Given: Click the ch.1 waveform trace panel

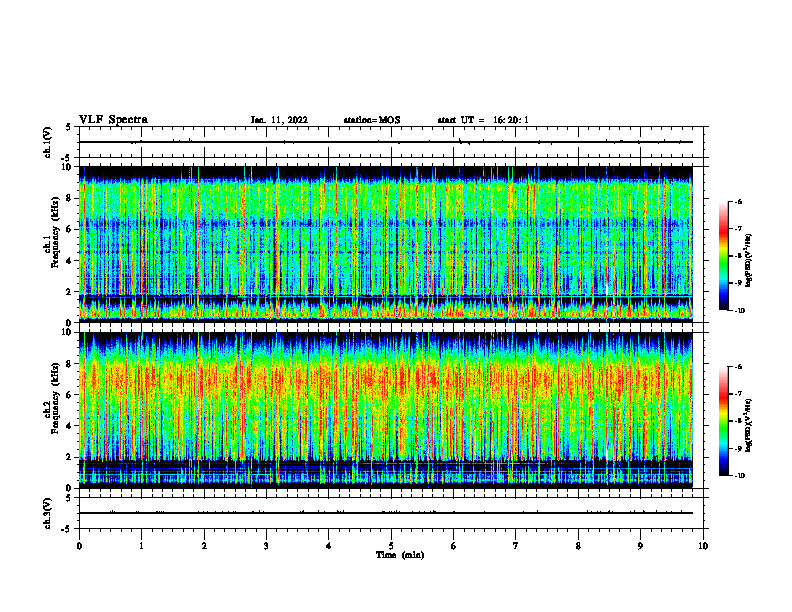Looking at the screenshot, I should point(391,142).
